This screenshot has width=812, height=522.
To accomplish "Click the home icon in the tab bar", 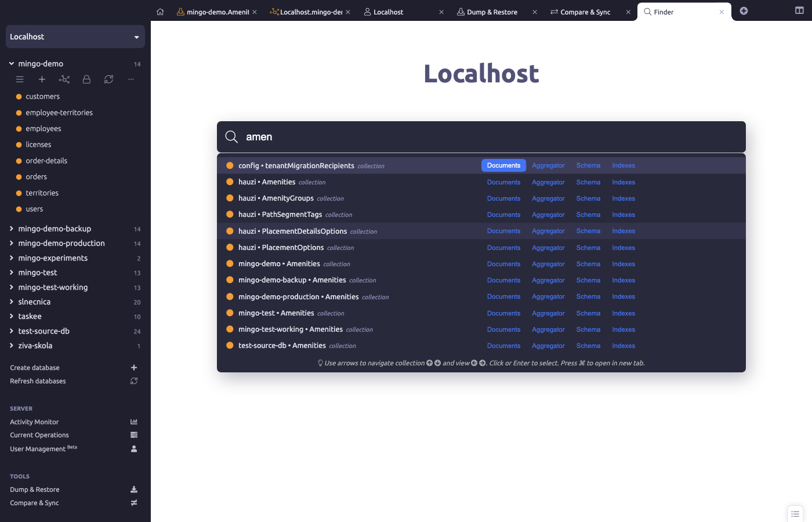I will pyautogui.click(x=161, y=12).
